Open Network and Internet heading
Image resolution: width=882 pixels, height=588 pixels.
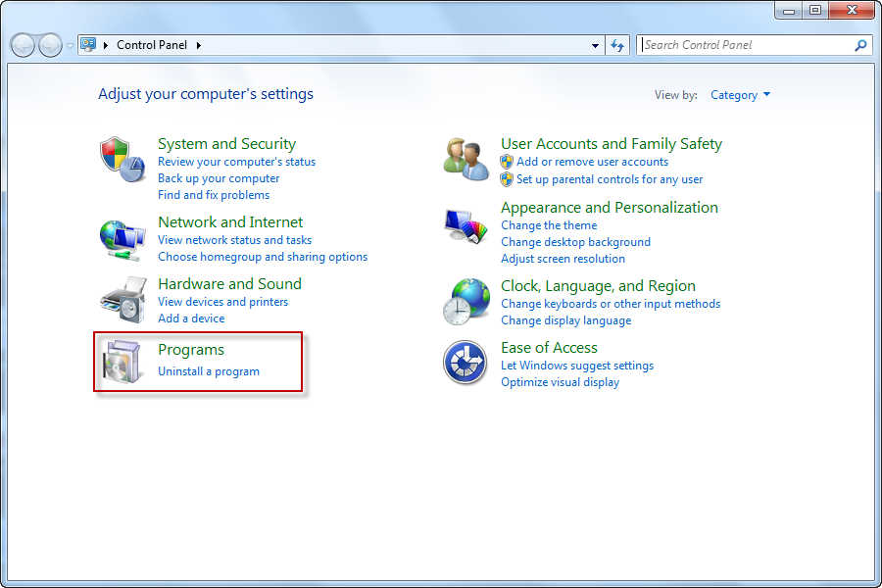230,222
